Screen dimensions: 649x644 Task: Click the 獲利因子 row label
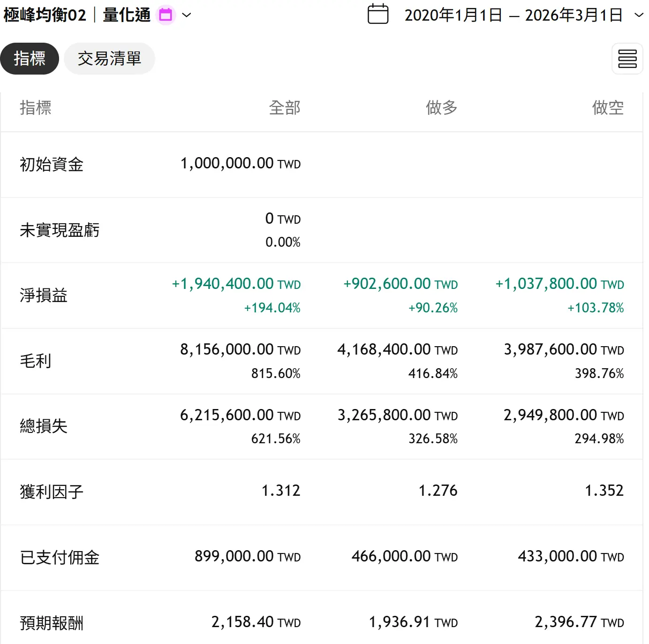[x=52, y=492]
